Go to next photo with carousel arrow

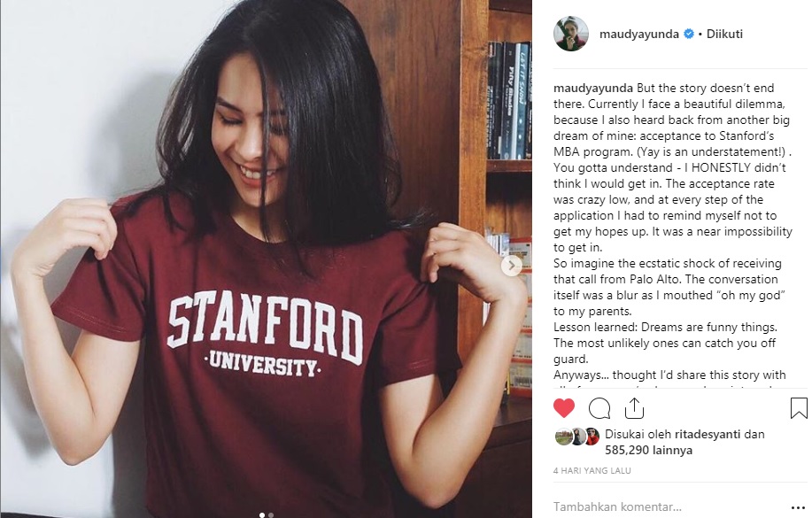click(x=511, y=265)
